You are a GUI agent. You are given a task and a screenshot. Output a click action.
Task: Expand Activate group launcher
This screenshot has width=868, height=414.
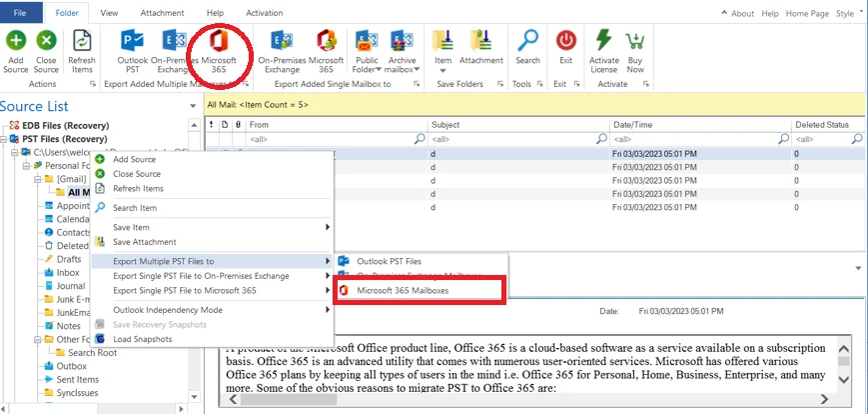[645, 84]
